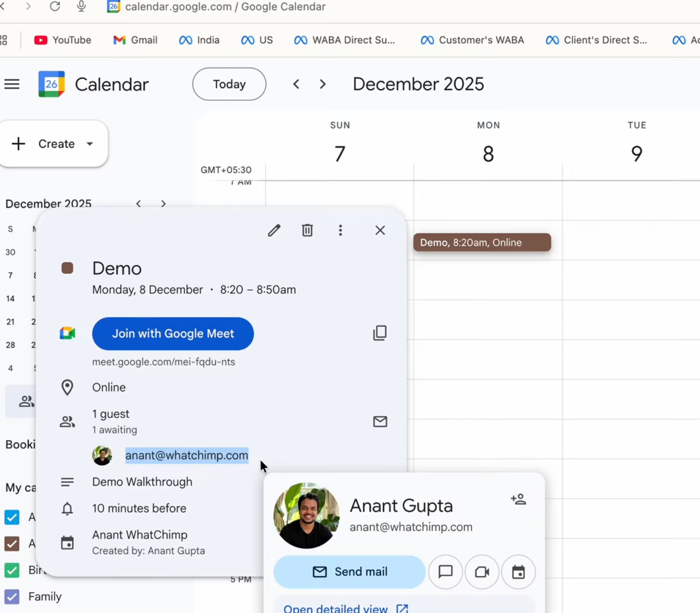Click the browser forward arrow

pyautogui.click(x=29, y=6)
